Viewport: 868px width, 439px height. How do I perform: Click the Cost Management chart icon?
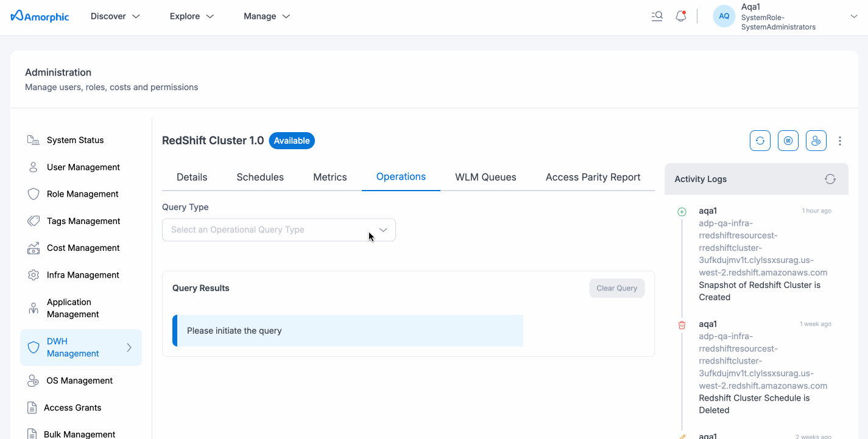pyautogui.click(x=34, y=248)
